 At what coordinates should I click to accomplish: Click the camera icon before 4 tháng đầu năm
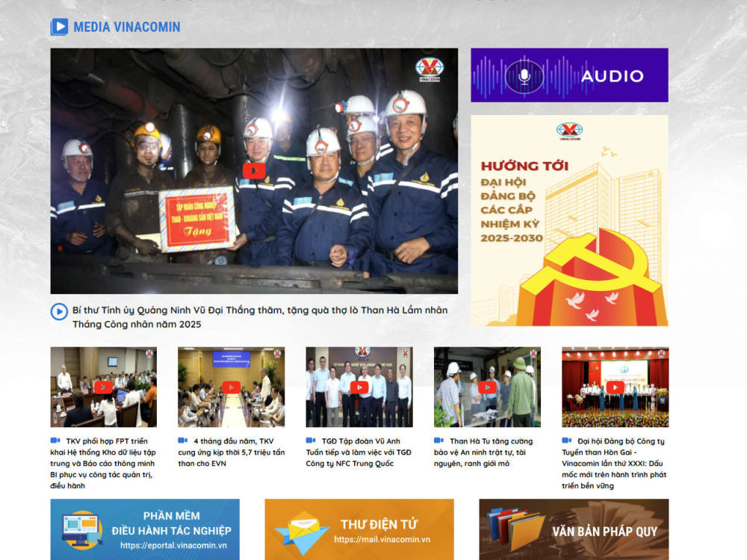point(183,441)
